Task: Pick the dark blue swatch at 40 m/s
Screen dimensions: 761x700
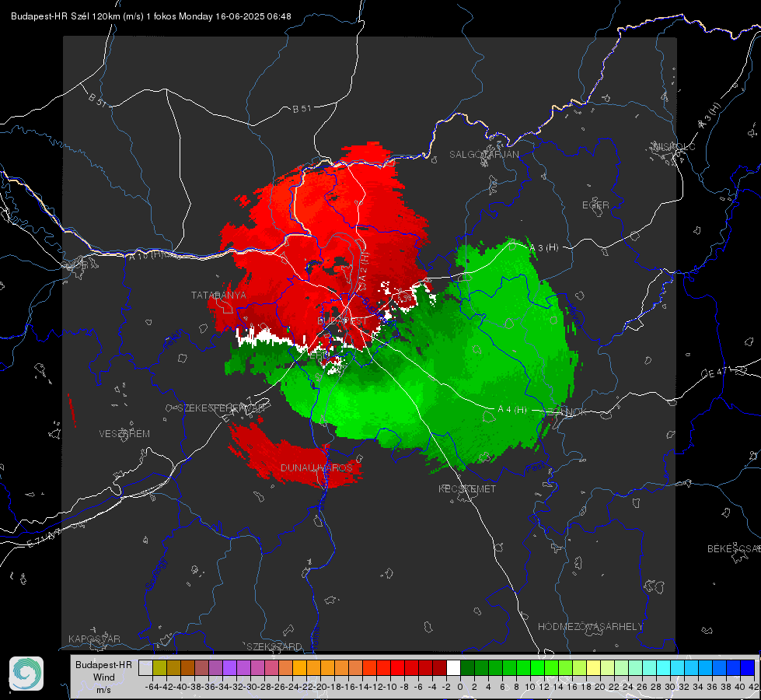Action: (747, 668)
